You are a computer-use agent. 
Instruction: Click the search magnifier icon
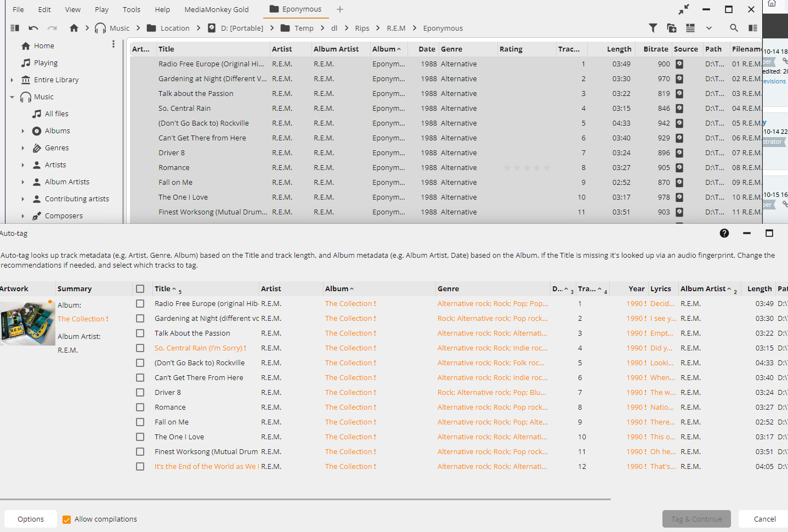tap(734, 28)
